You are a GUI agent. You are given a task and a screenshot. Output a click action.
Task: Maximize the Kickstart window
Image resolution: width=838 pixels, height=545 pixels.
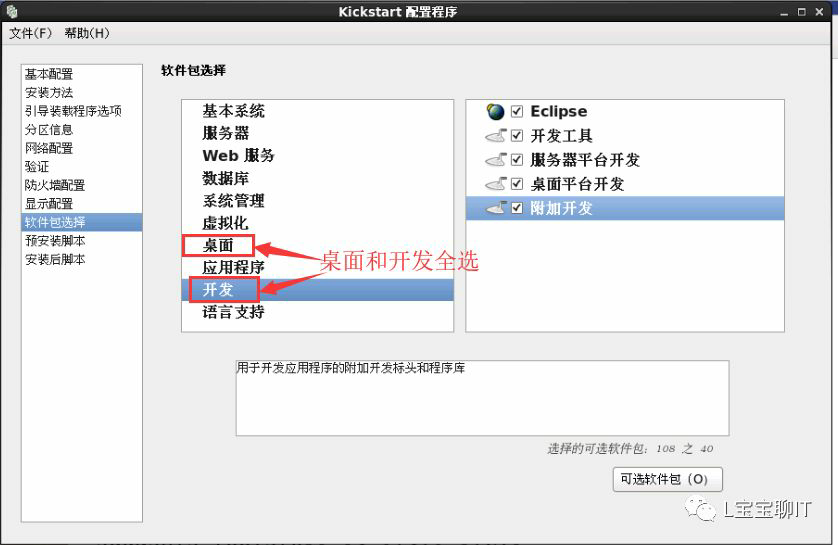pyautogui.click(x=801, y=12)
